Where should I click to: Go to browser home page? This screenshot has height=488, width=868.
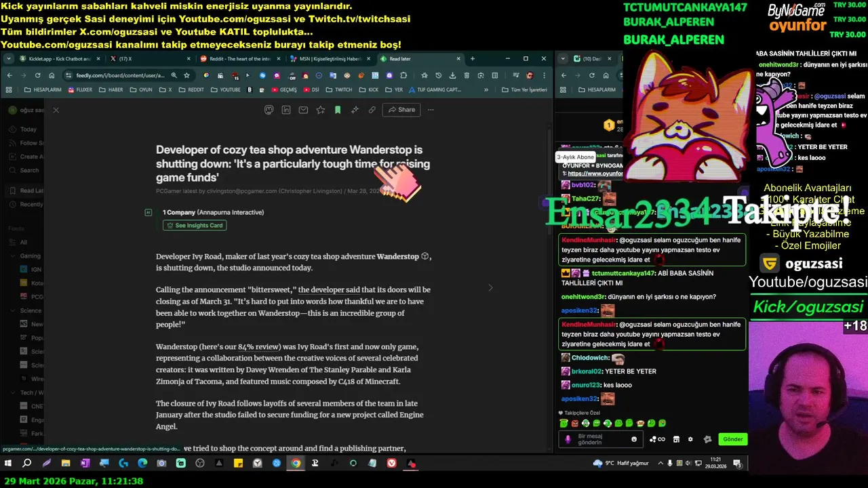click(52, 75)
